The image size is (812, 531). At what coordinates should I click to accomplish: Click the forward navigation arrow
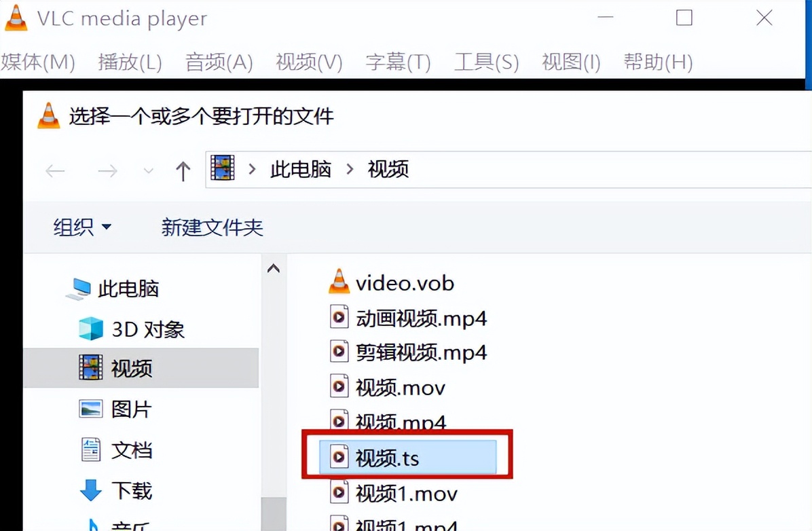click(108, 170)
